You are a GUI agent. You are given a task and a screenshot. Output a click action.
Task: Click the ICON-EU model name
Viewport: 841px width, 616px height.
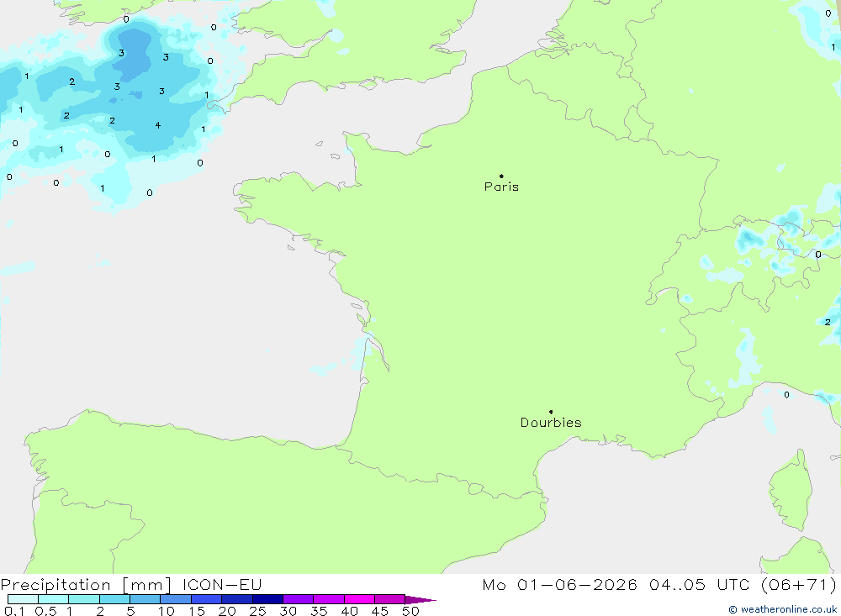tap(222, 584)
